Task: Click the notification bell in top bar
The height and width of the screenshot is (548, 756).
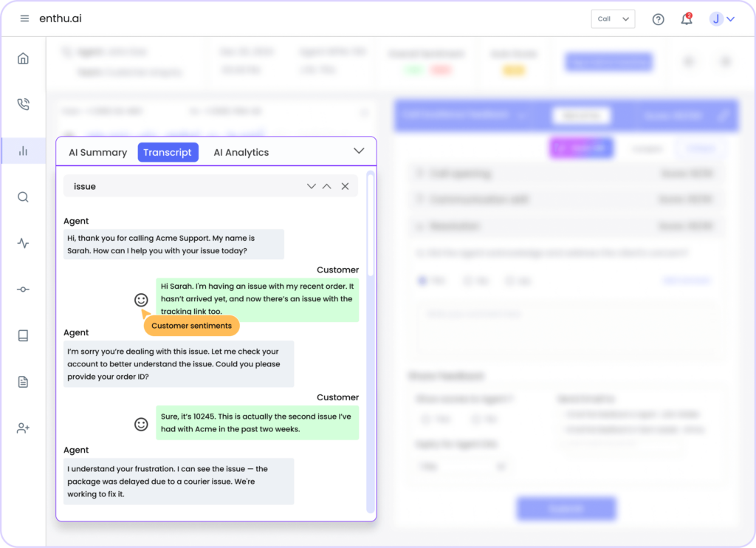Action: (x=686, y=18)
